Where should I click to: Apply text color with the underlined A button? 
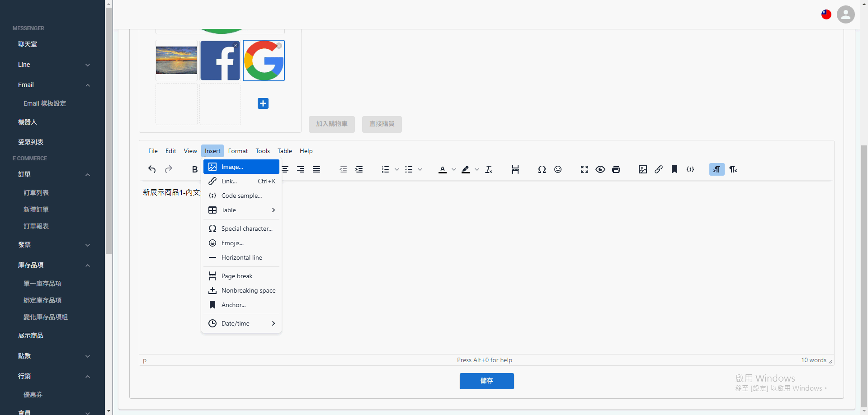point(443,169)
